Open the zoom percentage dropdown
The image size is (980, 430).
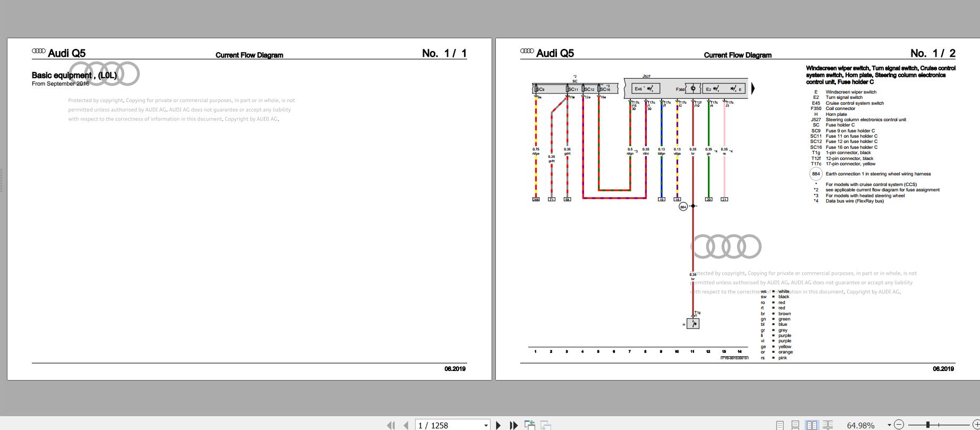click(x=889, y=425)
